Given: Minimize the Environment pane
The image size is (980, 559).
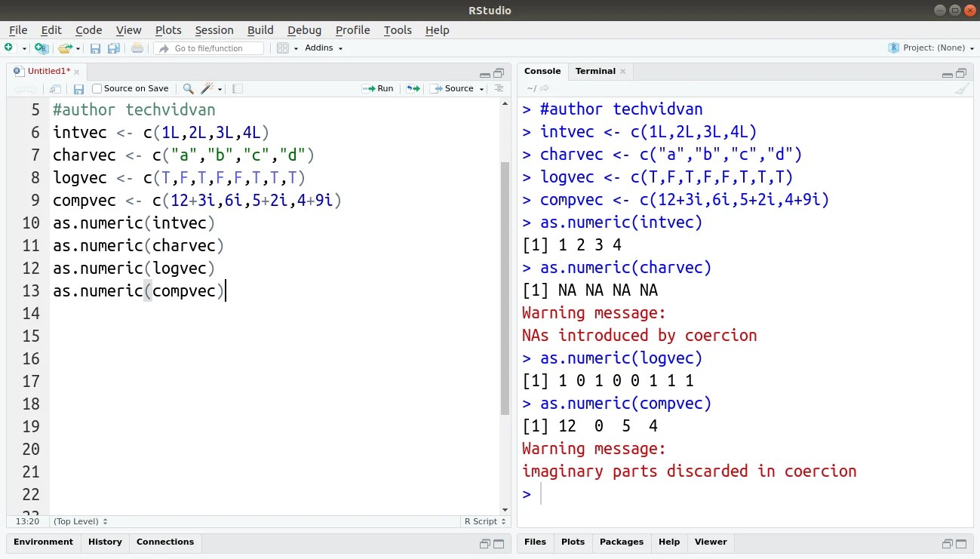Looking at the screenshot, I should point(484,544).
